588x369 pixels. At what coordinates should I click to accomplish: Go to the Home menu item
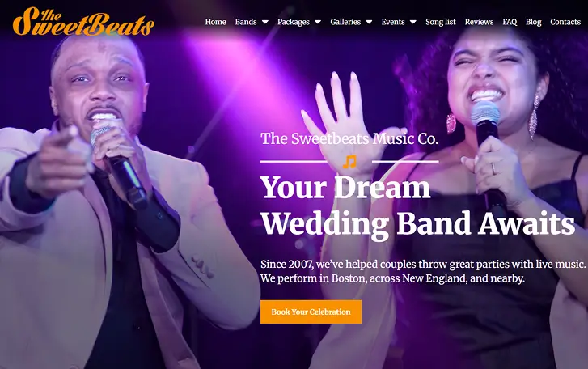pos(216,22)
